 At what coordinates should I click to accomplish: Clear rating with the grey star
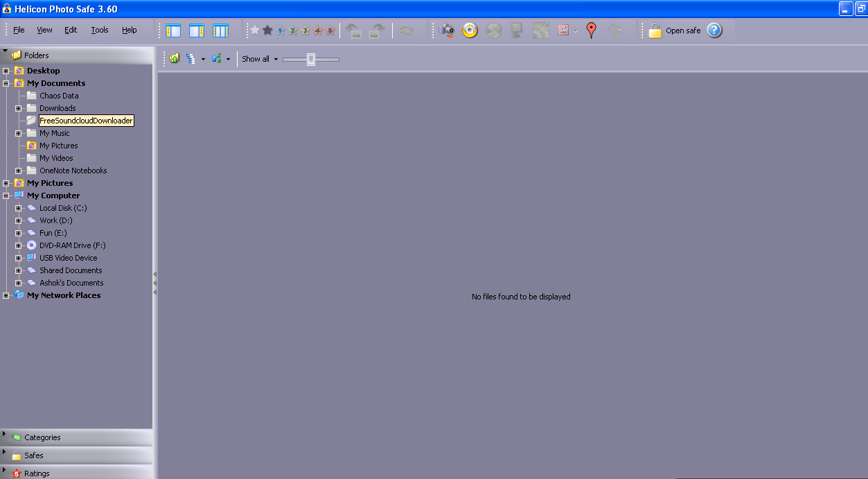point(255,31)
